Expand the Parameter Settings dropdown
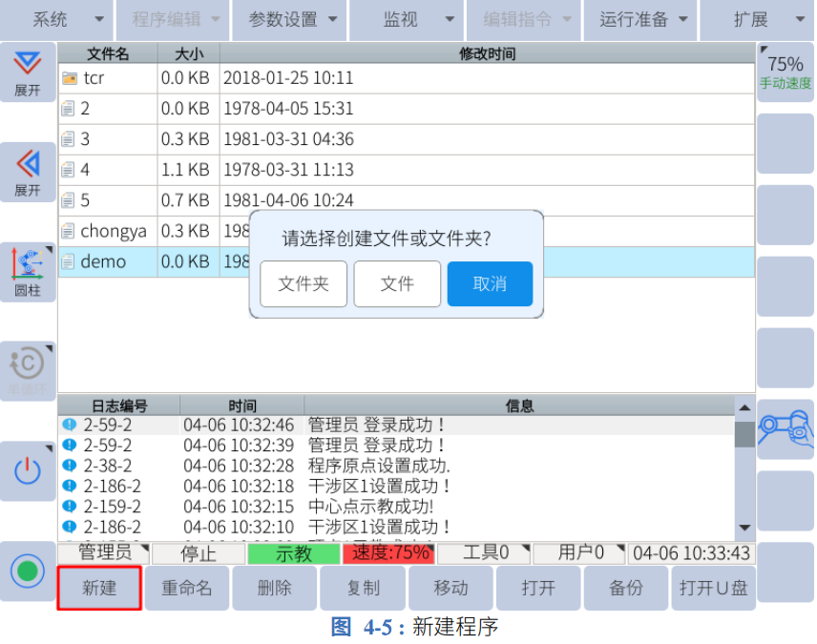Image resolution: width=817 pixels, height=644 pixels. 292,19
